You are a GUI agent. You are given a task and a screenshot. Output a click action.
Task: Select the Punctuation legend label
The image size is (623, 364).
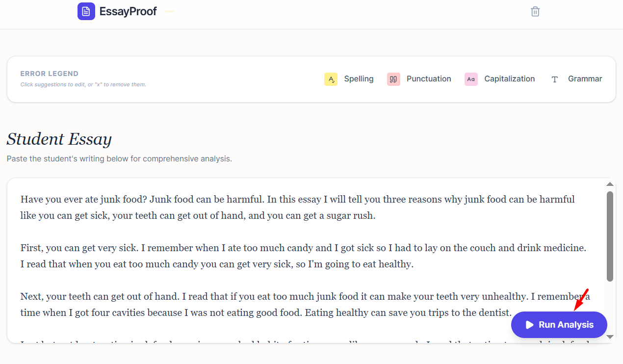coord(429,79)
